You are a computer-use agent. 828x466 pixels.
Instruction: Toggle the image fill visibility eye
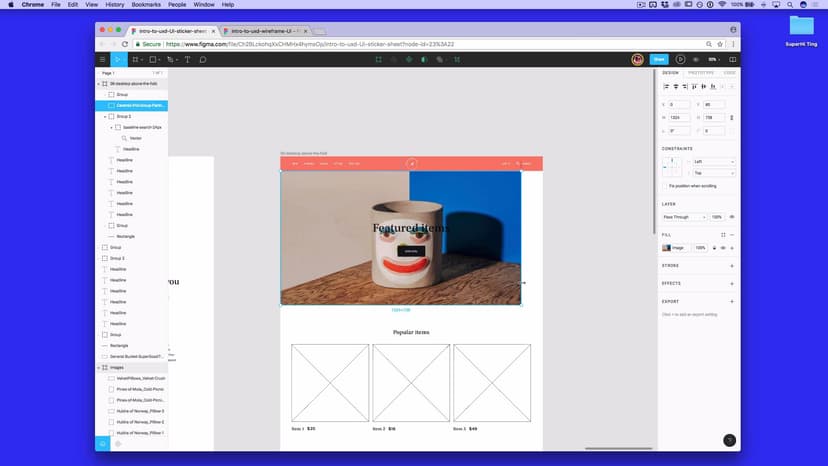pos(722,247)
